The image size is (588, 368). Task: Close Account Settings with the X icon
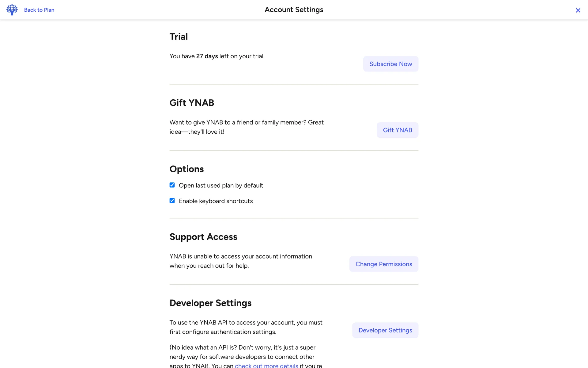(x=578, y=10)
